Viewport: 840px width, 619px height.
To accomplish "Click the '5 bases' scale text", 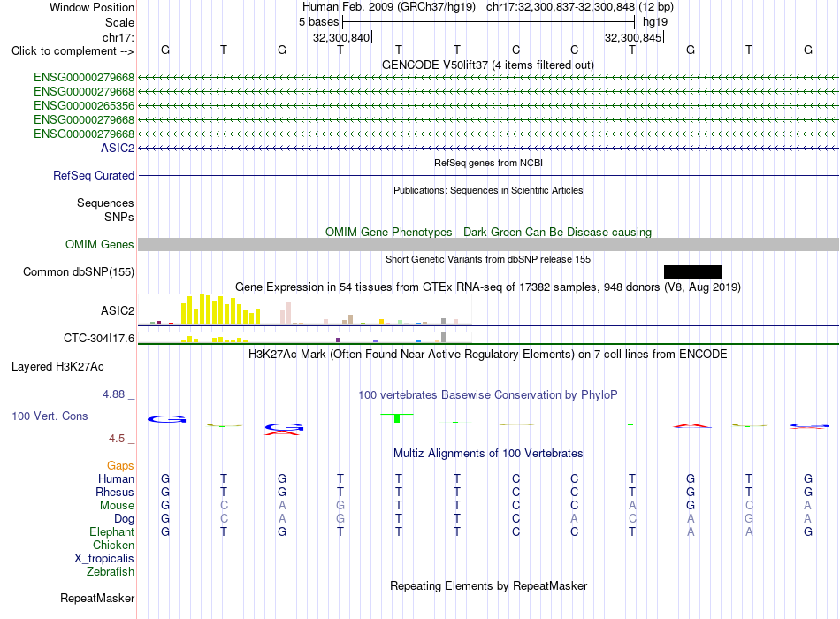I will tap(318, 22).
